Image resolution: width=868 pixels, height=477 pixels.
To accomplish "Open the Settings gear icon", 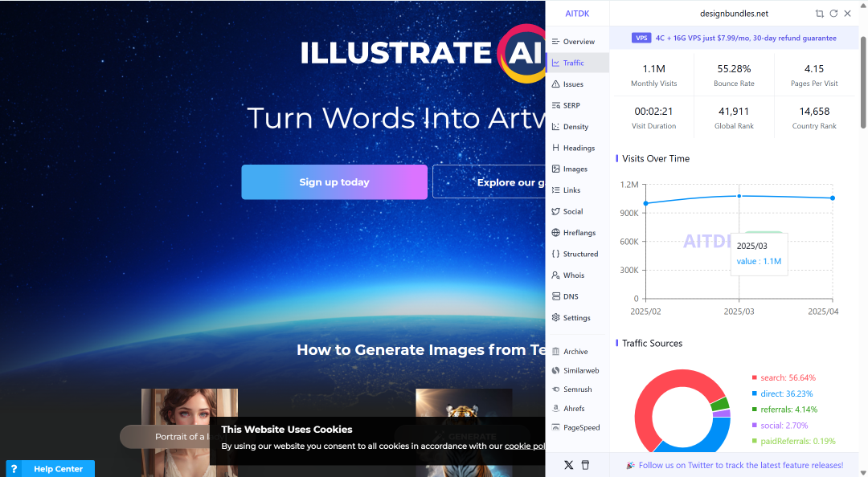I will pyautogui.click(x=555, y=318).
